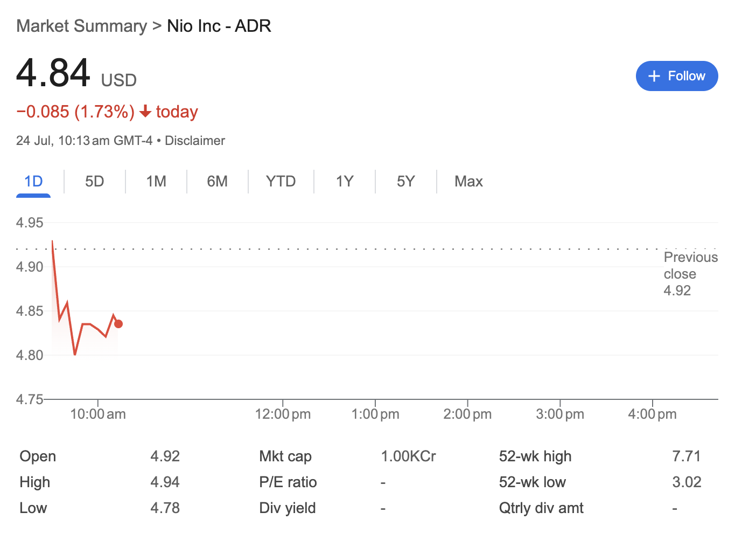Switch to the 5D chart tab
Viewport: 756px width, 540px height.
95,182
